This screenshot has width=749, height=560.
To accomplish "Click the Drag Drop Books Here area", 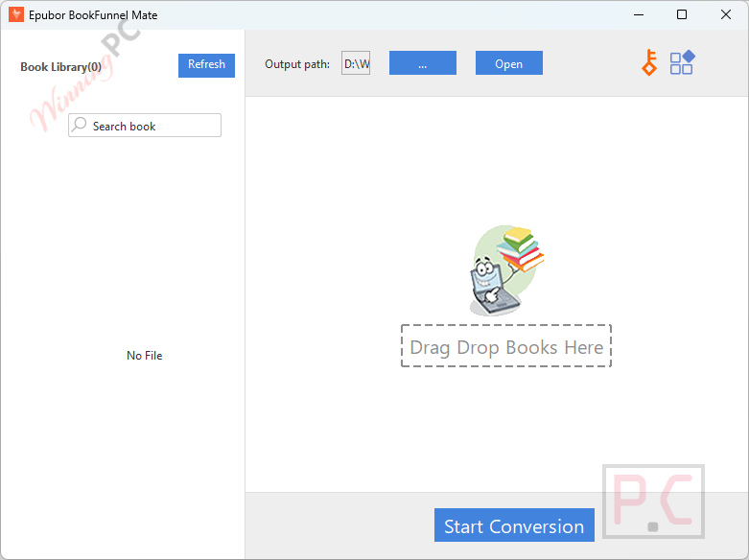I will (x=506, y=346).
